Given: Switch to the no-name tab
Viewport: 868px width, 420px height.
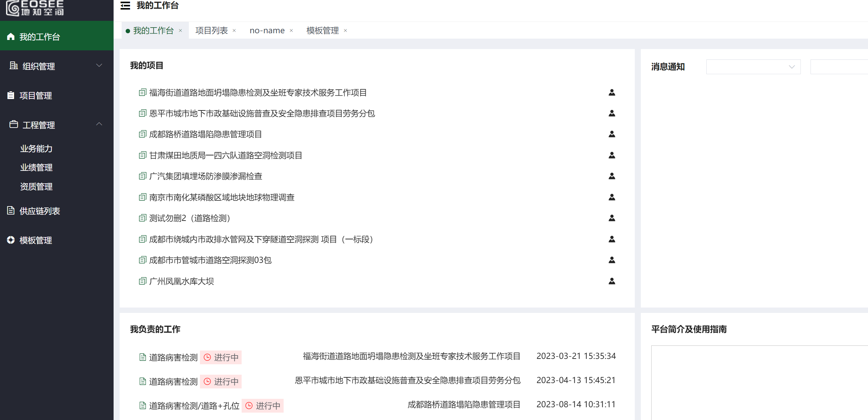Looking at the screenshot, I should [x=267, y=30].
